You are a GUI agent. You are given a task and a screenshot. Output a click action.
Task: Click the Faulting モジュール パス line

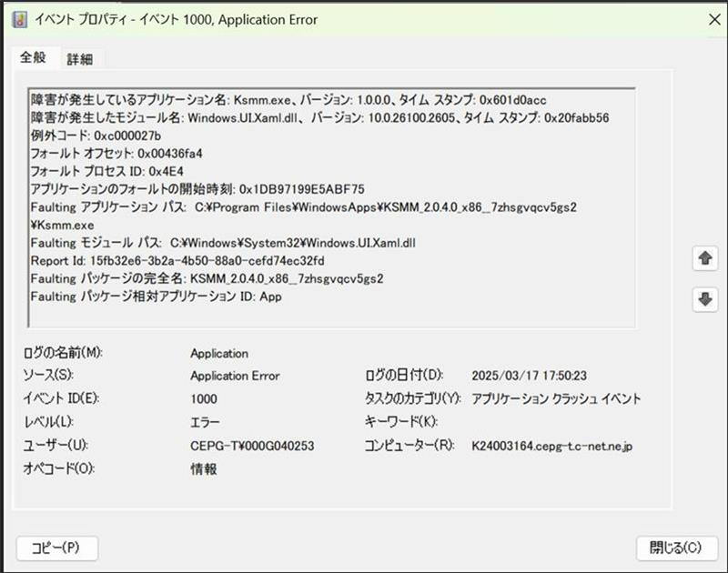click(223, 243)
